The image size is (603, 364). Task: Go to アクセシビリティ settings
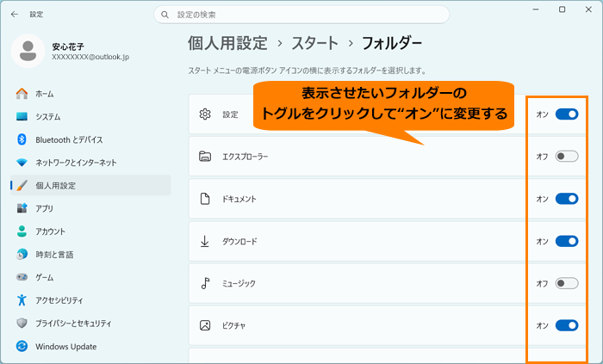click(x=90, y=299)
